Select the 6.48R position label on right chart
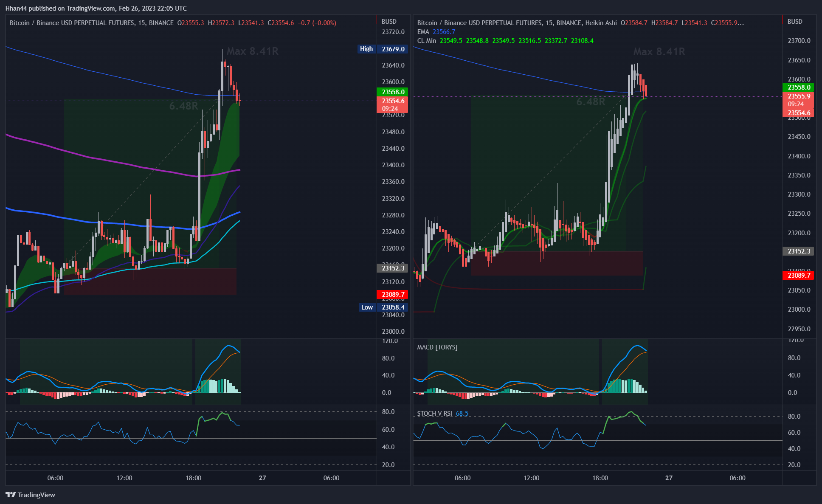This screenshot has width=822, height=504. tap(591, 101)
